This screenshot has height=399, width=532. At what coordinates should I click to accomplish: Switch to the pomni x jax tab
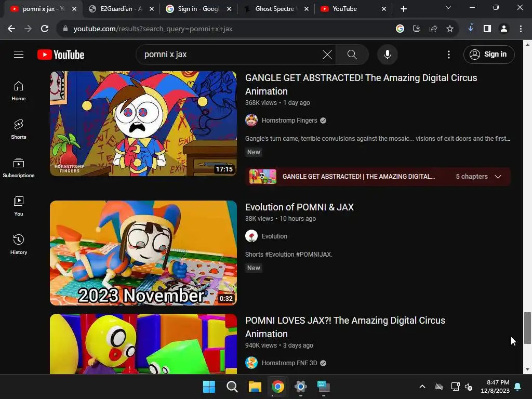click(42, 9)
